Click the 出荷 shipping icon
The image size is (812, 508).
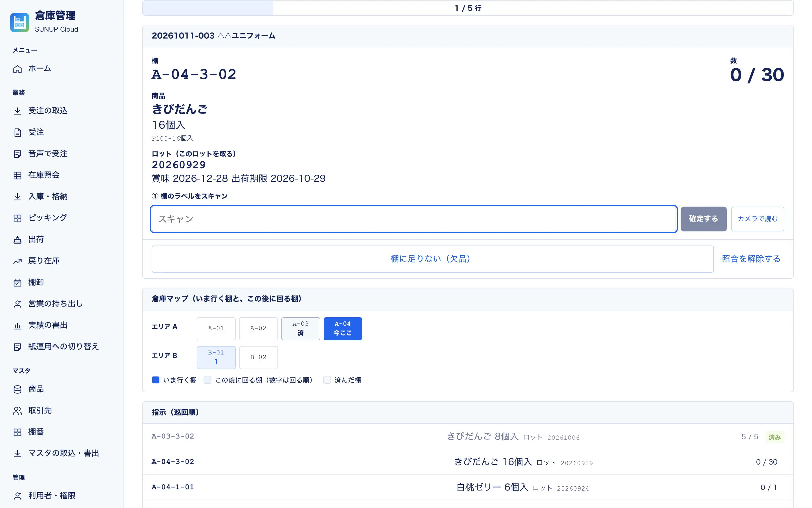pyautogui.click(x=17, y=240)
